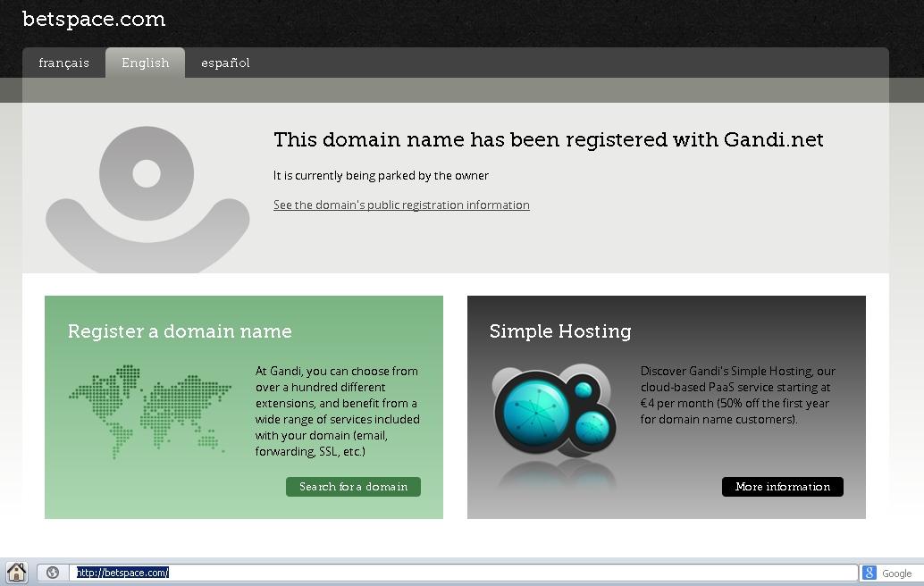
Task: Click the 'At Gandi, you can choose' paragraph
Action: pos(338,411)
